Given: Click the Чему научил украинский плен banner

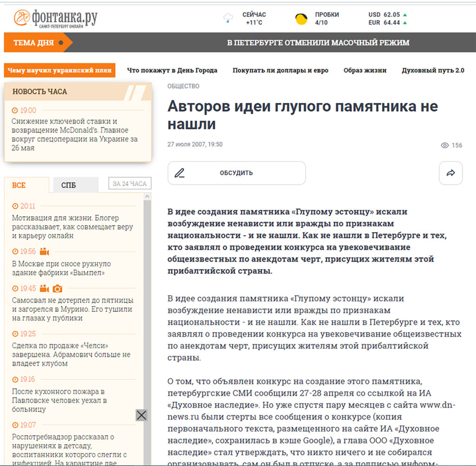Looking at the screenshot, I should coord(59,70).
